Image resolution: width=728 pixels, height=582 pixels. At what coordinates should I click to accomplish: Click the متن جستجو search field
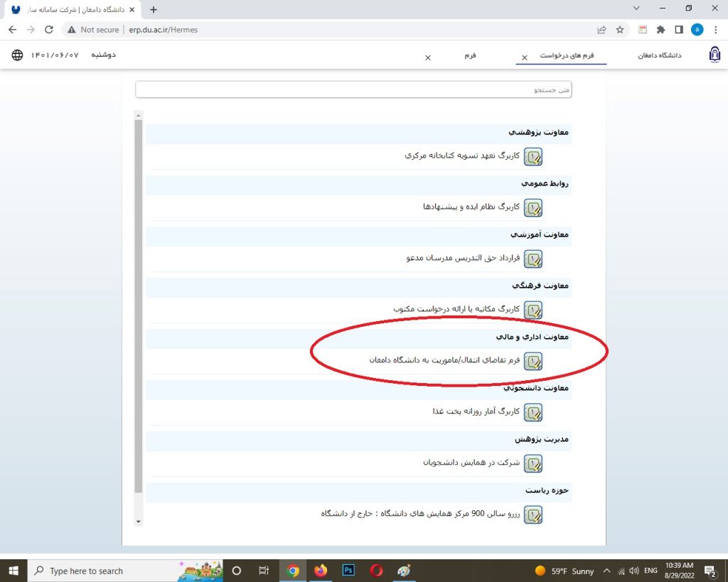[353, 90]
